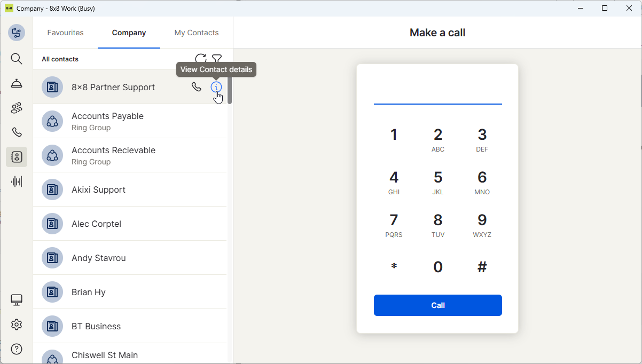Click the Andy Stavrou contact avatar
This screenshot has height=364, width=642.
(52, 258)
